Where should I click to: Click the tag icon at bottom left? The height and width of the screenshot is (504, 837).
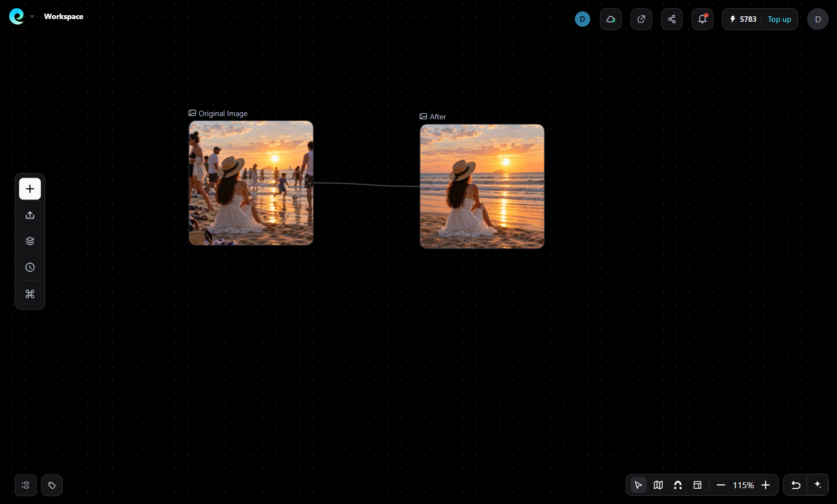pos(52,485)
